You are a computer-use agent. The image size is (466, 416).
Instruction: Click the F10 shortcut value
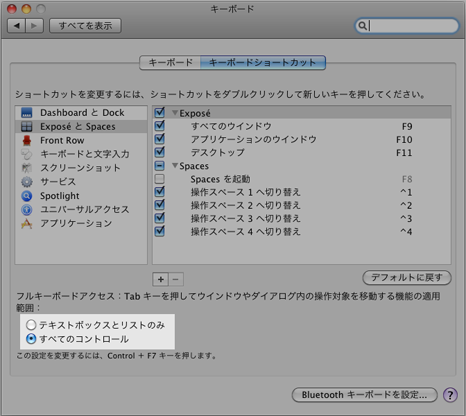pyautogui.click(x=404, y=140)
